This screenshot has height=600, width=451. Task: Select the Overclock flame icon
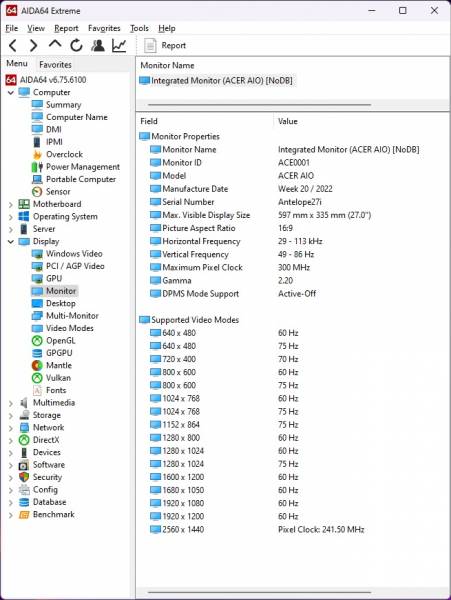37,154
